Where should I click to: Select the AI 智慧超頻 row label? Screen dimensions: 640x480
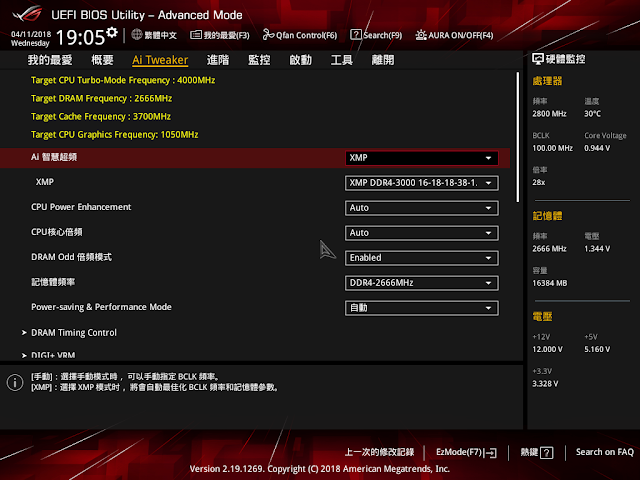coord(54,157)
